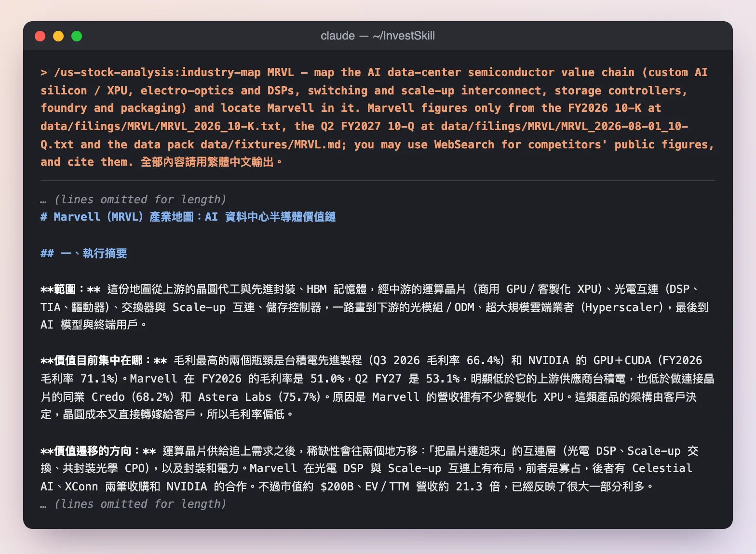
Task: Click Marvell's FY2026 margin "51.0%"
Action: [327, 379]
